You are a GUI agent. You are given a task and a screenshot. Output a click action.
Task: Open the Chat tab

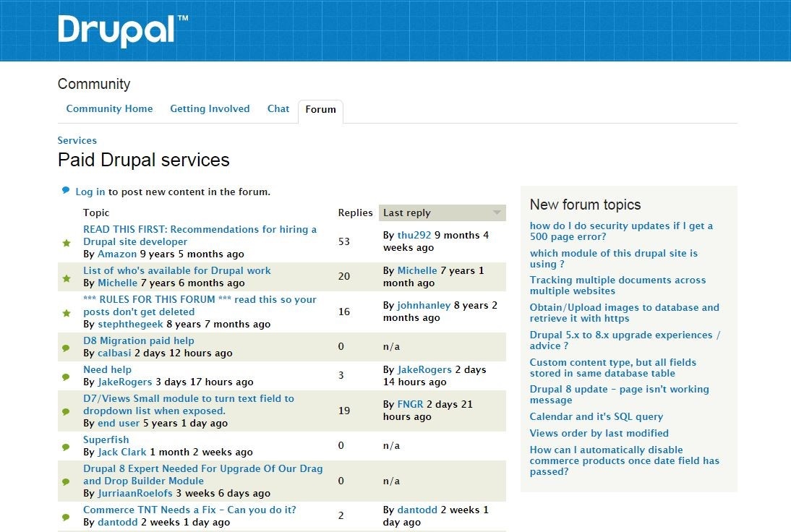[278, 108]
